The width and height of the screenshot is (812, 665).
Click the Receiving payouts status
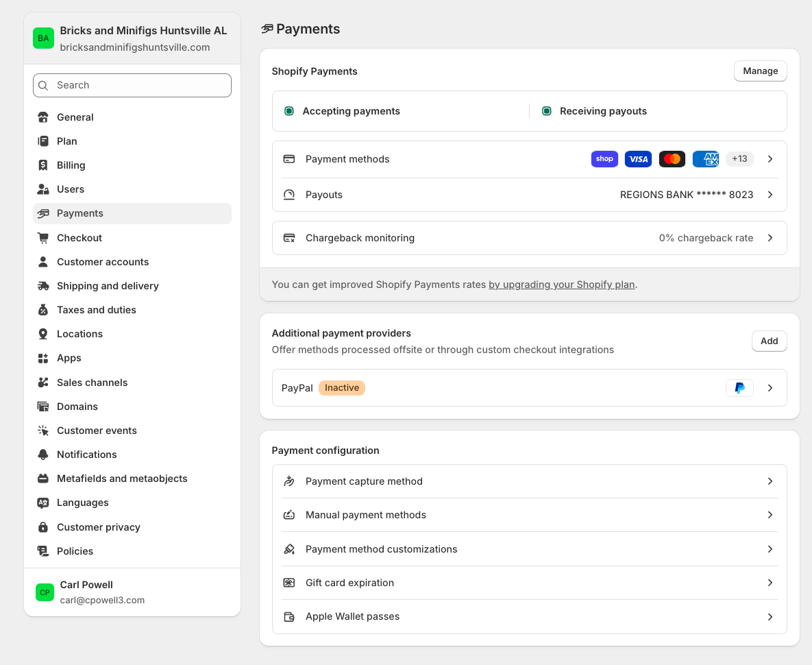(603, 111)
